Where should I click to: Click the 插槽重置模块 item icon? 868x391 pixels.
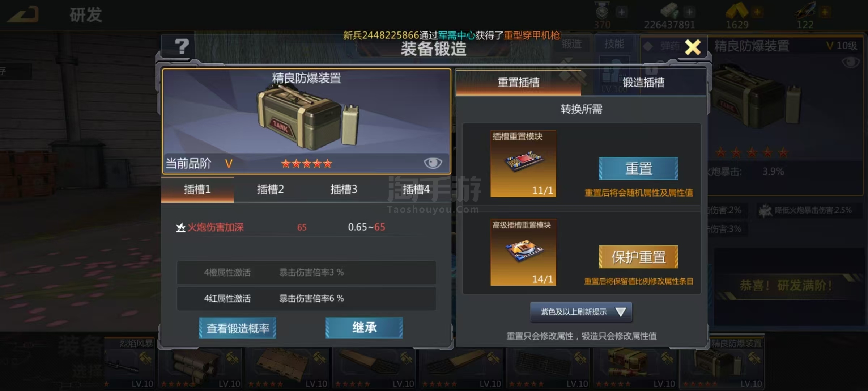tap(523, 164)
